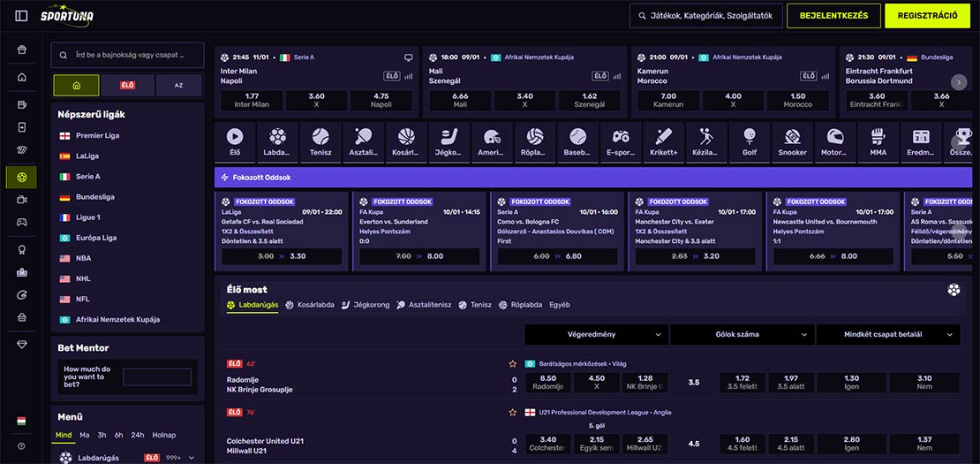980x464 pixels.
Task: Select the E-sport controller tile
Action: (x=621, y=142)
